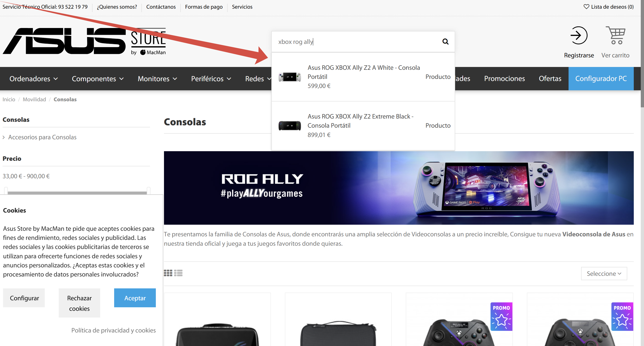Open the Registrarse arrow icon
The width and height of the screenshot is (644, 346).
click(x=579, y=35)
